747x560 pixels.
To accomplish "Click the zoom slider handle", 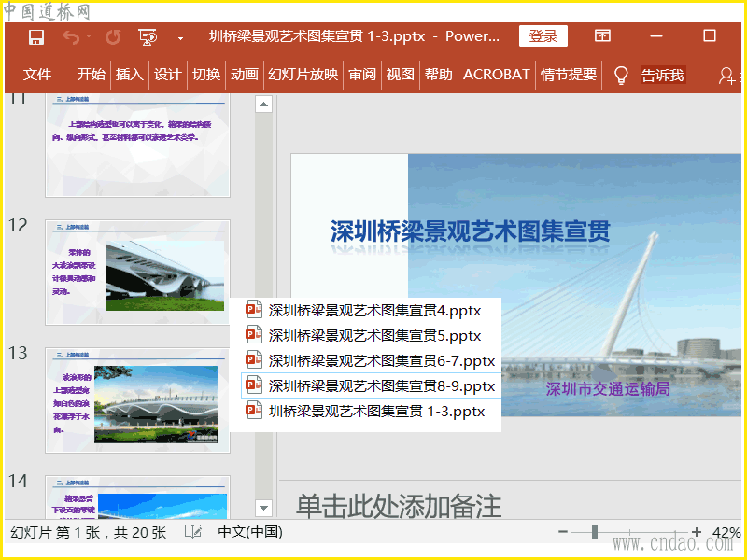I will [595, 532].
